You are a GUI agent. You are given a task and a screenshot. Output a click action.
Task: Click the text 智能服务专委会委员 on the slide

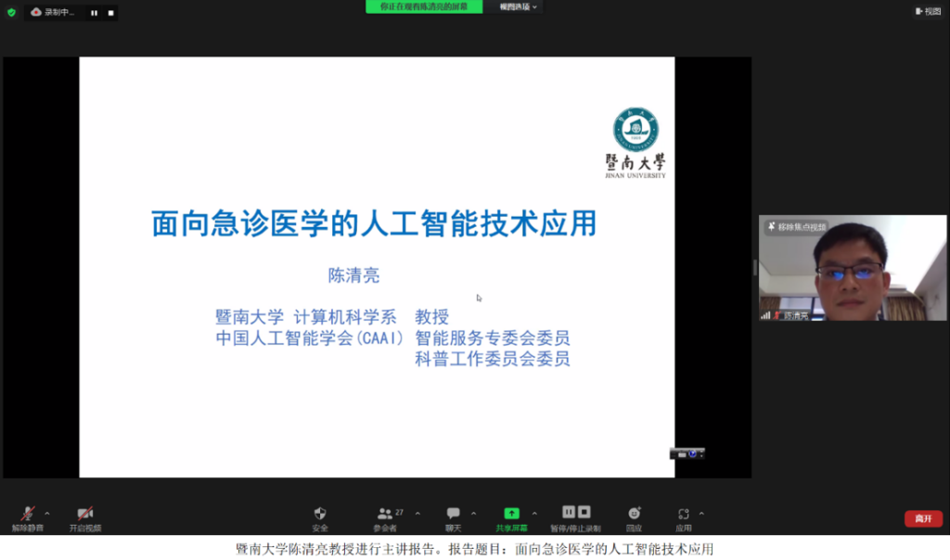point(493,337)
